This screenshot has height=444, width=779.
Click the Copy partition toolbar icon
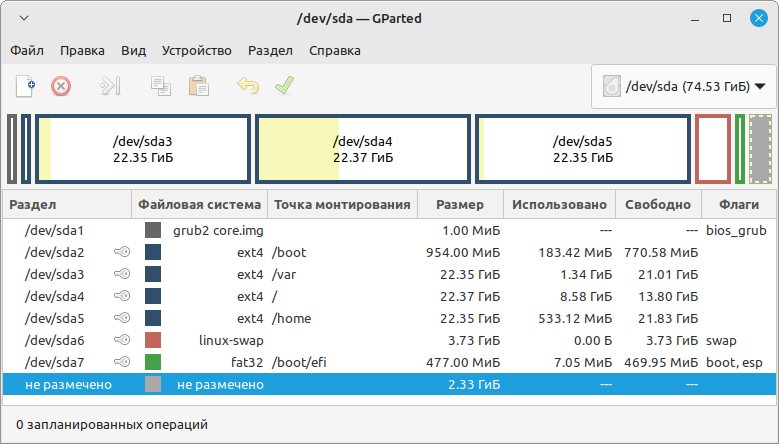pos(161,86)
